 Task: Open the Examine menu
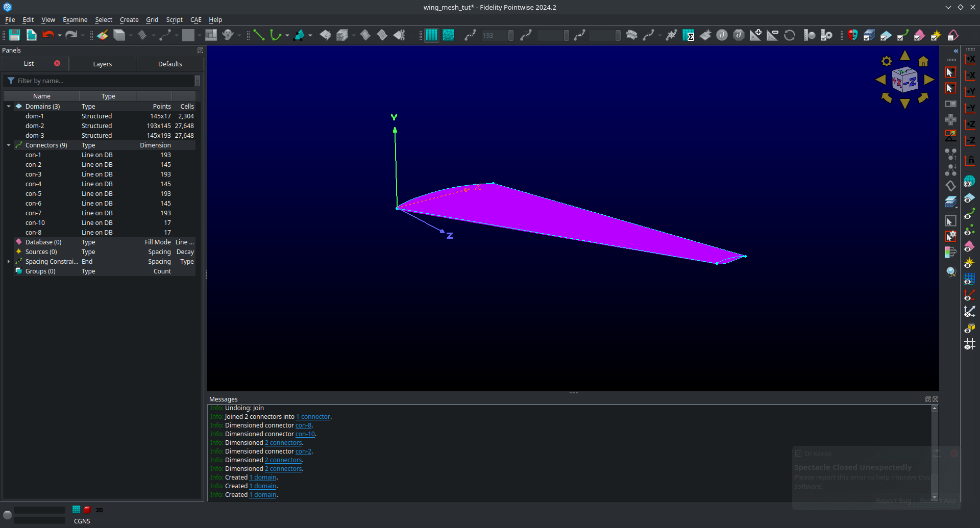click(x=75, y=20)
